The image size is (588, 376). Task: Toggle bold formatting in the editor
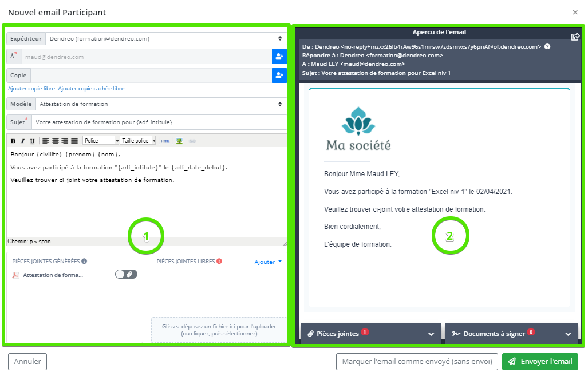pos(13,141)
